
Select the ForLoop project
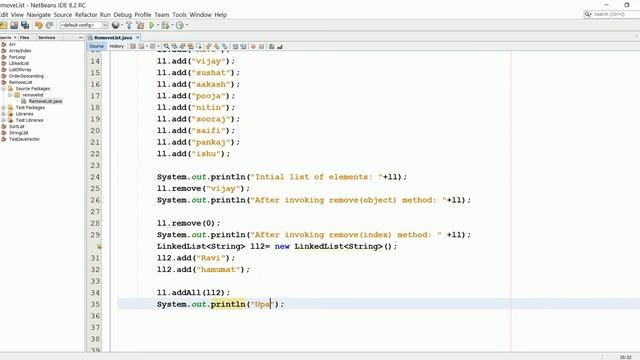click(17, 57)
